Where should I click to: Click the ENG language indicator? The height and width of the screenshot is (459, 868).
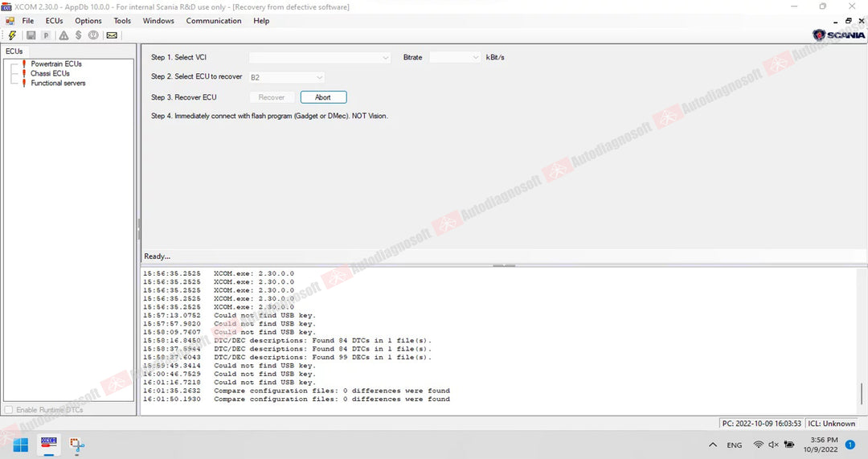pyautogui.click(x=735, y=445)
